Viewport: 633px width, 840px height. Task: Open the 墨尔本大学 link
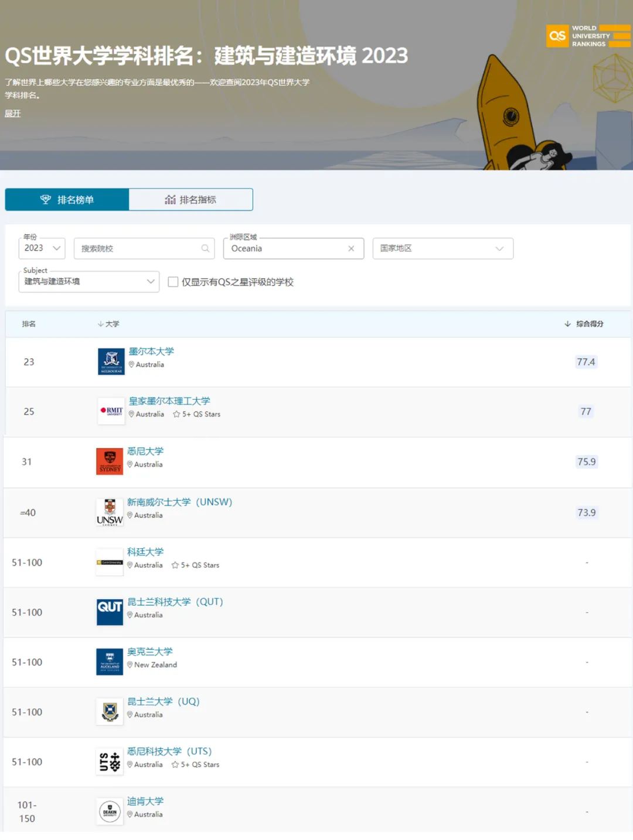click(x=151, y=351)
